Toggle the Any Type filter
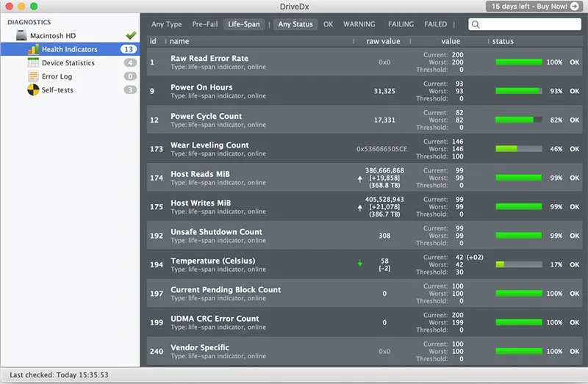The height and width of the screenshot is (384, 588). (x=166, y=24)
